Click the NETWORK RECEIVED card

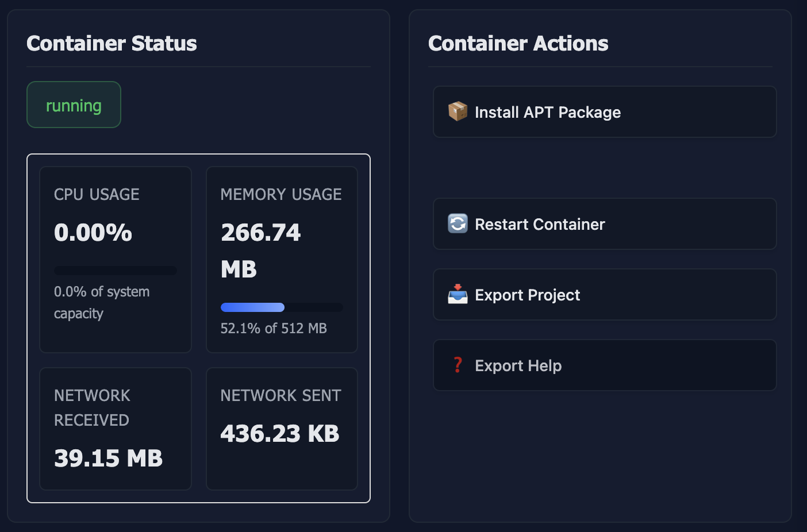click(x=115, y=428)
